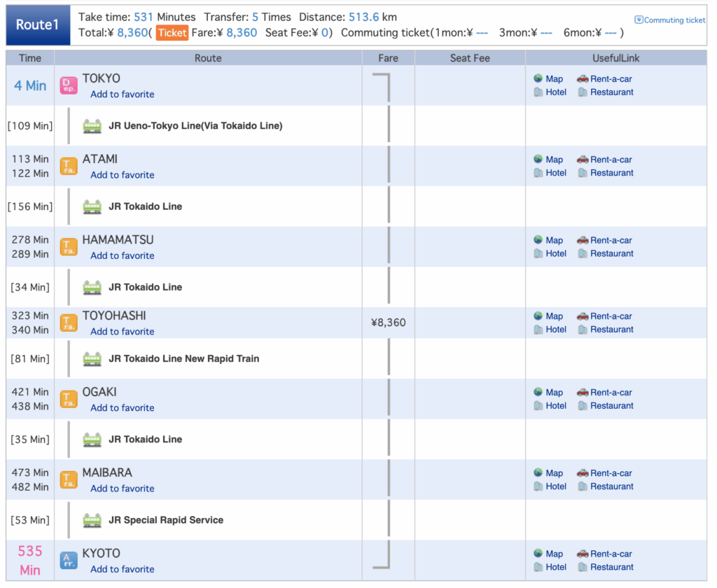Click the car icon in KYOTO row

pos(582,554)
